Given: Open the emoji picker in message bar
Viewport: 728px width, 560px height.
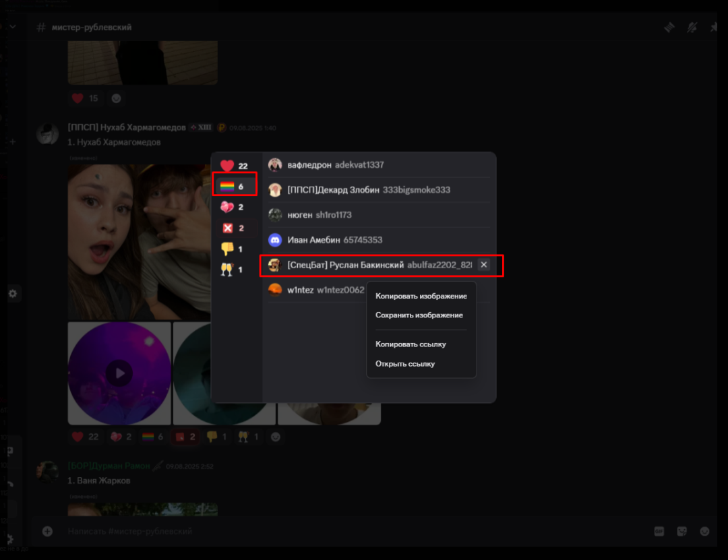Looking at the screenshot, I should [704, 531].
